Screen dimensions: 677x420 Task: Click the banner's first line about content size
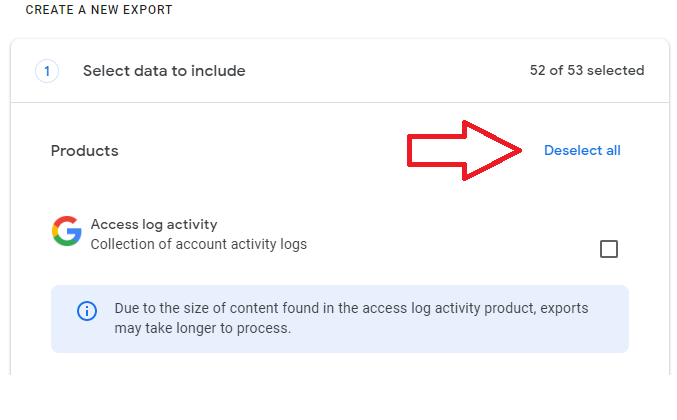pyautogui.click(x=351, y=308)
